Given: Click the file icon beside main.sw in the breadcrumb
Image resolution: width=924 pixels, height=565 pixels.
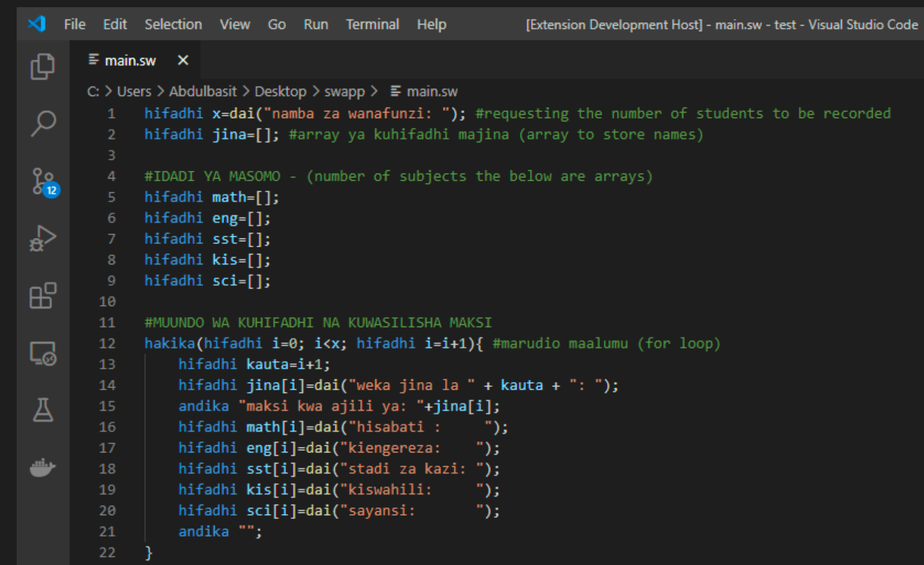Looking at the screenshot, I should click(396, 91).
